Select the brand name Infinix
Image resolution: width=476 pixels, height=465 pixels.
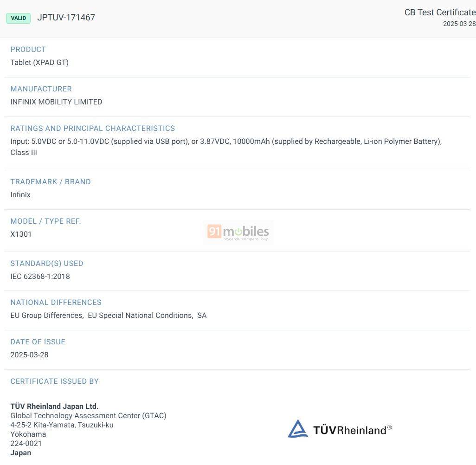pyautogui.click(x=20, y=195)
